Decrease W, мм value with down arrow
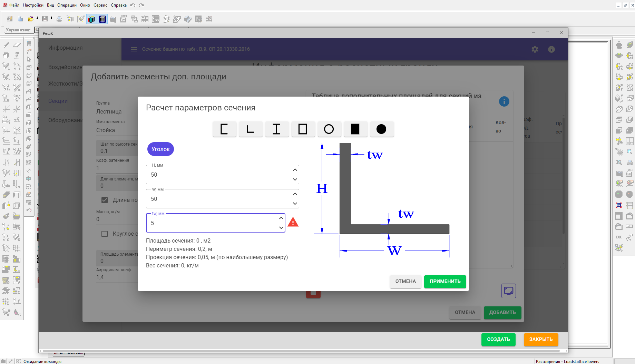This screenshot has width=635, height=364. (x=295, y=204)
